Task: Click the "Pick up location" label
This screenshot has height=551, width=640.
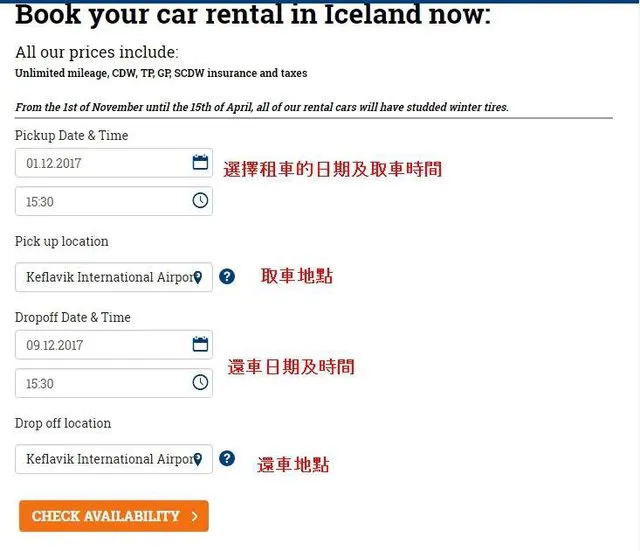Action: [62, 241]
